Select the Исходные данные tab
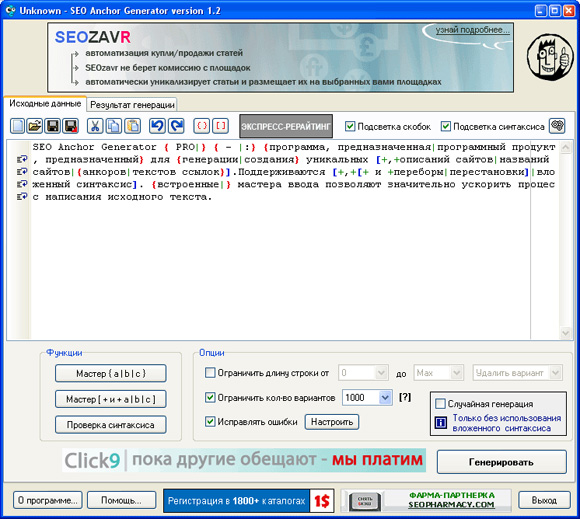Screen dimensions: 580x519 pyautogui.click(x=45, y=104)
